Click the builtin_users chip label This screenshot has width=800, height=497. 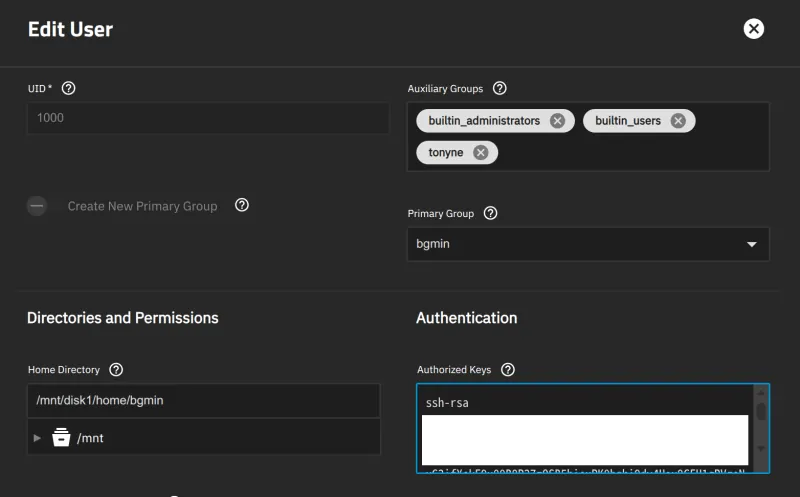point(628,121)
